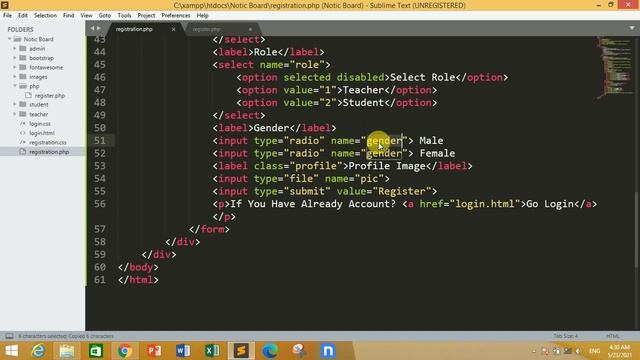The height and width of the screenshot is (360, 640).
Task: Open the Tools menu
Action: click(124, 16)
